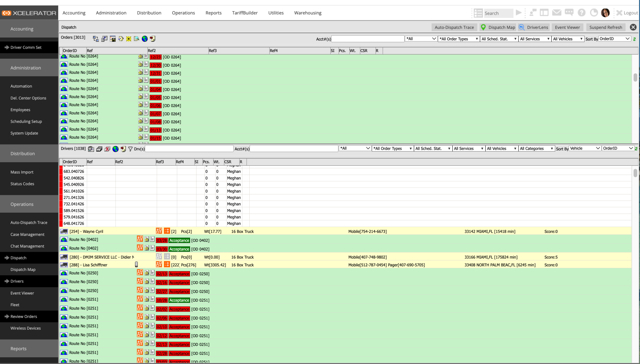Click the driver card icon in Drivers toolbar

point(91,149)
